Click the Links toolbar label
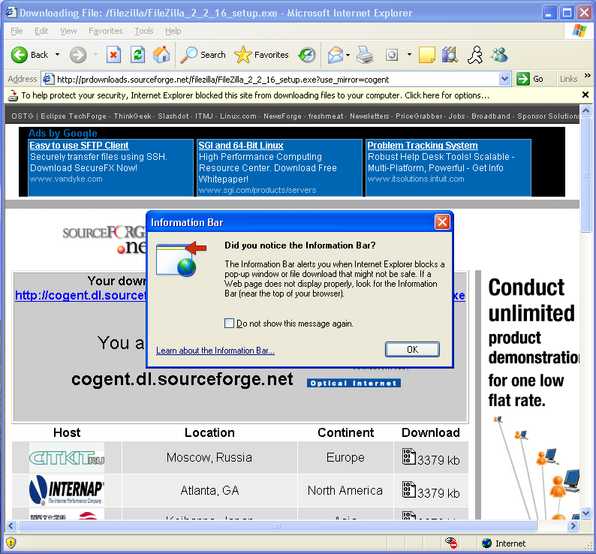 pyautogui.click(x=568, y=79)
